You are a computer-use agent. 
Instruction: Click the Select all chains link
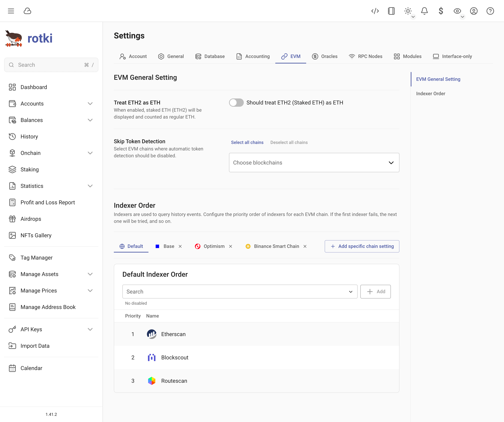(247, 142)
